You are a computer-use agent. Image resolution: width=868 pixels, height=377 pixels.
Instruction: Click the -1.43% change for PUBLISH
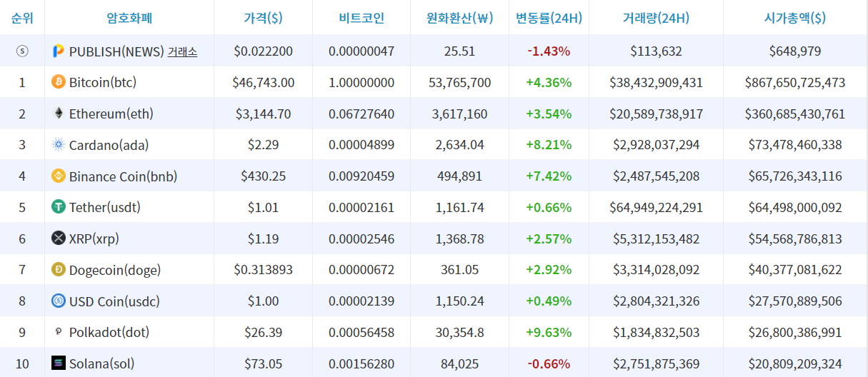pyautogui.click(x=549, y=51)
